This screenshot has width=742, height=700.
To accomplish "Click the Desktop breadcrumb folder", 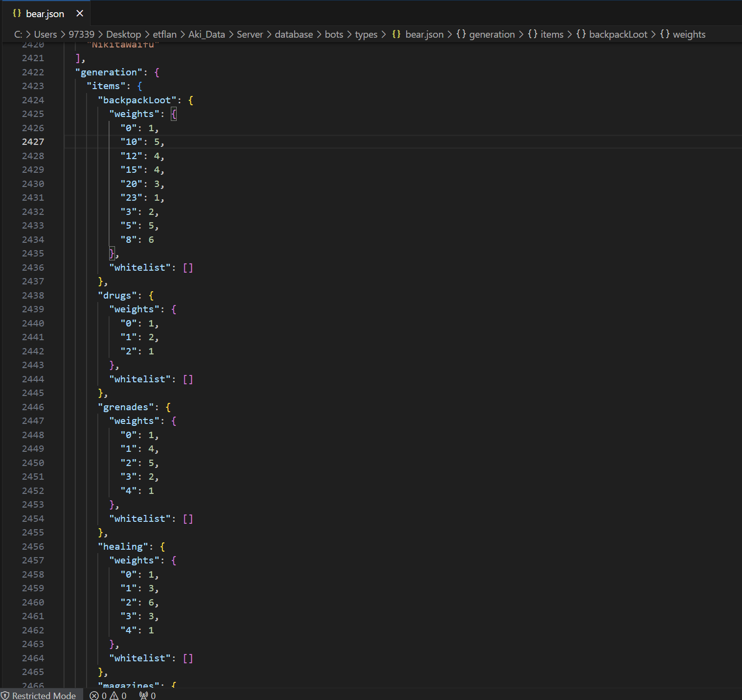I will point(123,34).
